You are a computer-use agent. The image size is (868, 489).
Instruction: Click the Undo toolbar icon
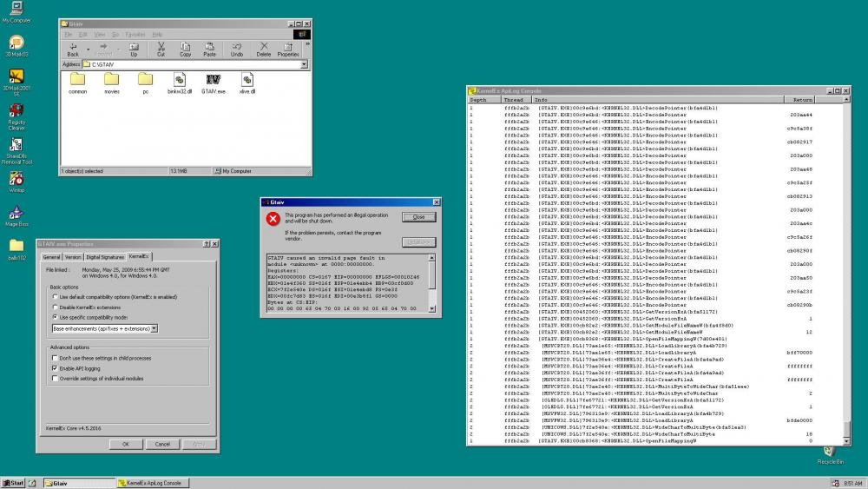[237, 50]
